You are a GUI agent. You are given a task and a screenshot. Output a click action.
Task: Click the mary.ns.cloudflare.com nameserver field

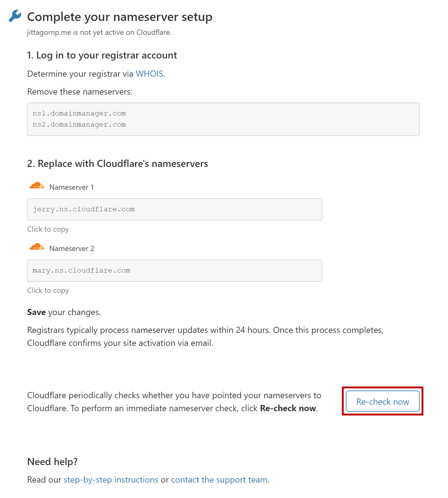click(174, 271)
